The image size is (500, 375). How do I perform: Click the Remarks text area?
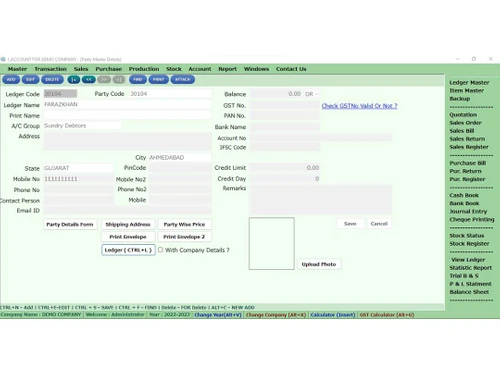pos(321,200)
